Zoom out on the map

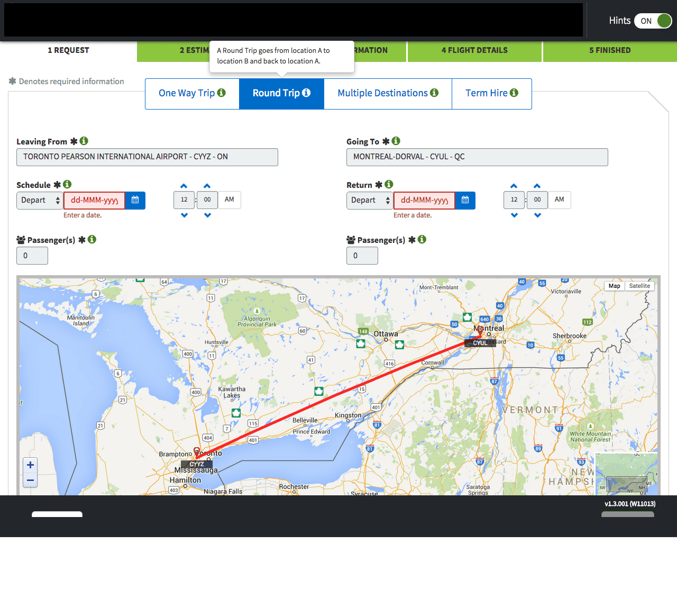coord(30,480)
